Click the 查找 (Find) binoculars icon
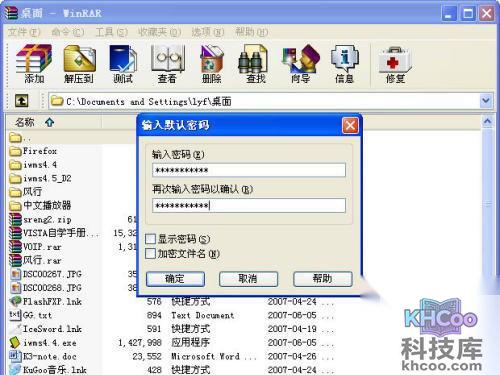 click(255, 63)
